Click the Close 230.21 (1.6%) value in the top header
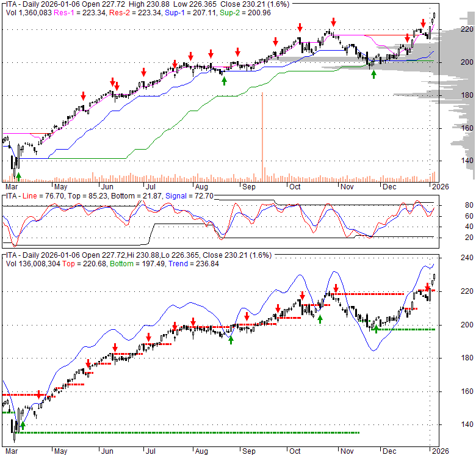This screenshot has width=476, height=455. point(255,4)
